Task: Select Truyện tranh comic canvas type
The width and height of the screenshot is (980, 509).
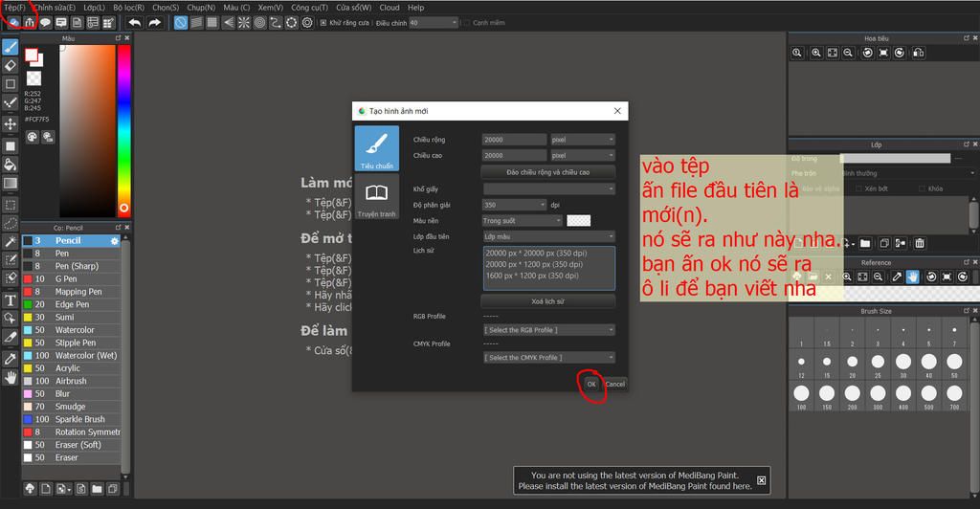Action: (x=377, y=197)
